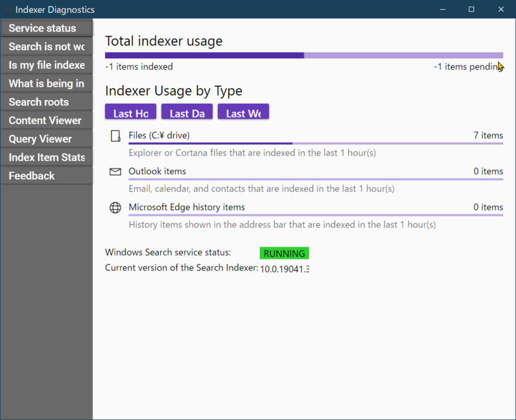This screenshot has height=420, width=516.
Task: Open the Content Viewer tab
Action: pyautogui.click(x=46, y=120)
